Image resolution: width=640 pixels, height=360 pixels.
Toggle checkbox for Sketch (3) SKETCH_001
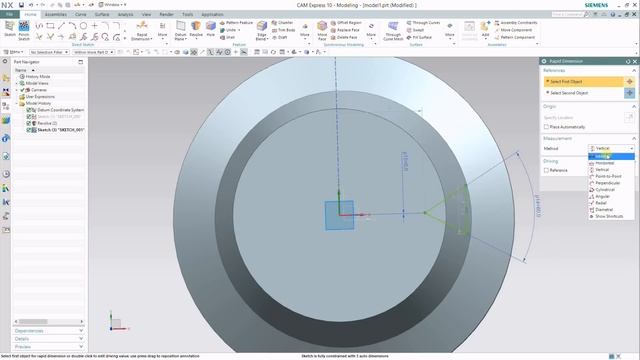point(29,130)
